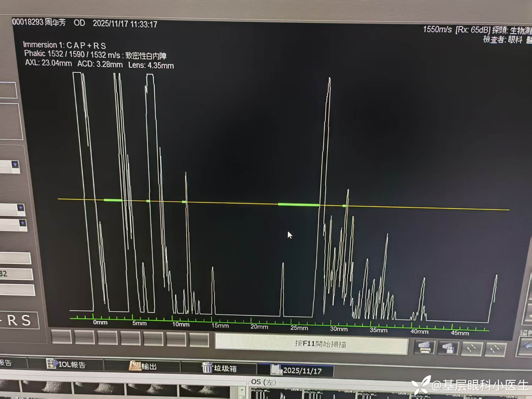Click the save disk icon beside the printer
Viewport: 532px width, 399px height.
pos(448,348)
